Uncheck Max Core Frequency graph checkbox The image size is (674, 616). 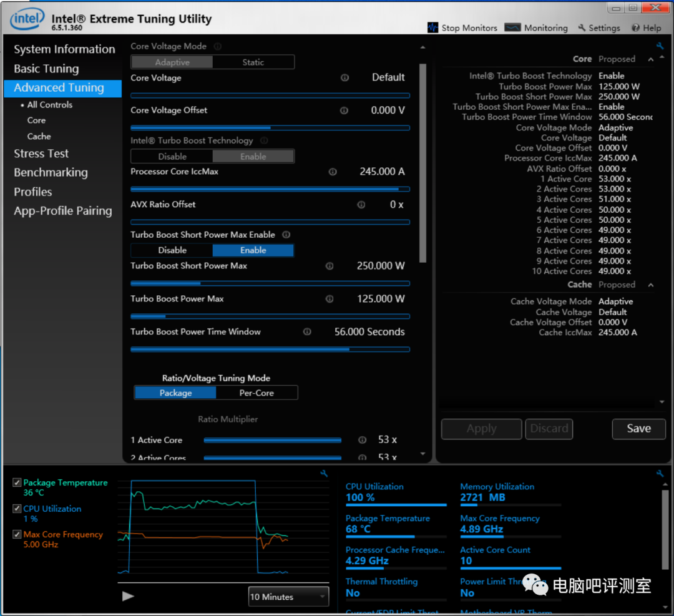click(x=17, y=534)
